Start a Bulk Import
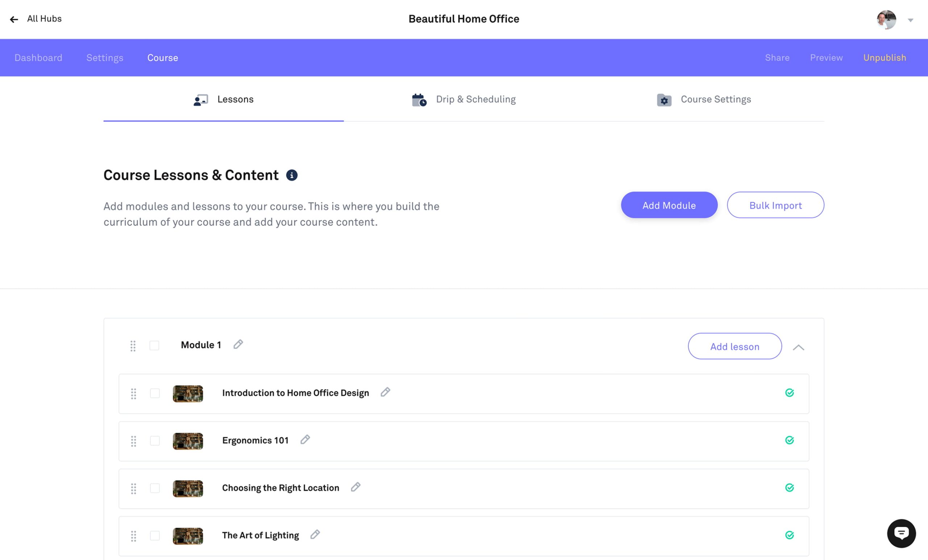This screenshot has width=928, height=560. [775, 205]
